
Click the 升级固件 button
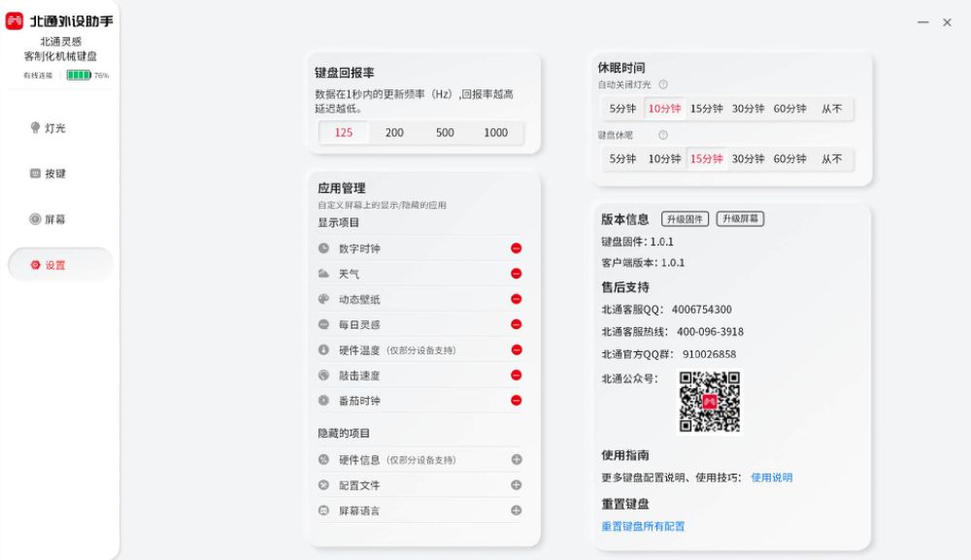(x=685, y=219)
